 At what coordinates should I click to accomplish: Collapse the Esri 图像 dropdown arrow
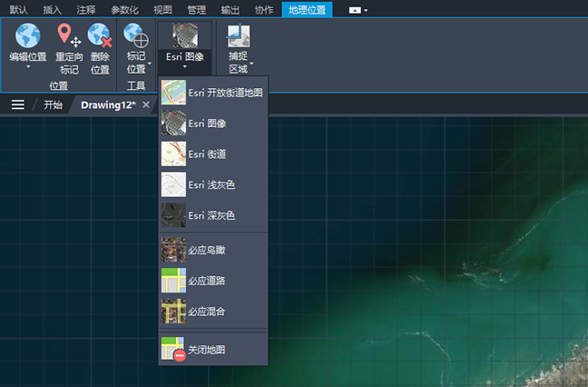point(184,67)
